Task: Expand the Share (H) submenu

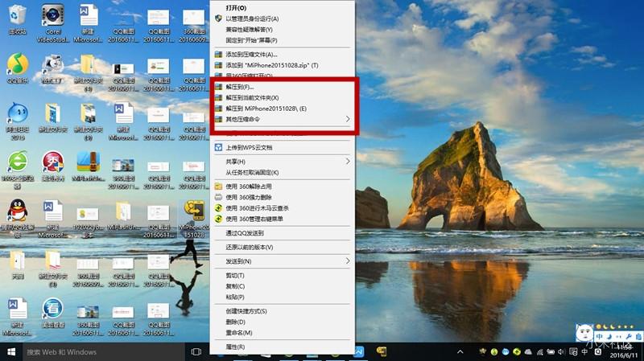Action: pos(282,162)
